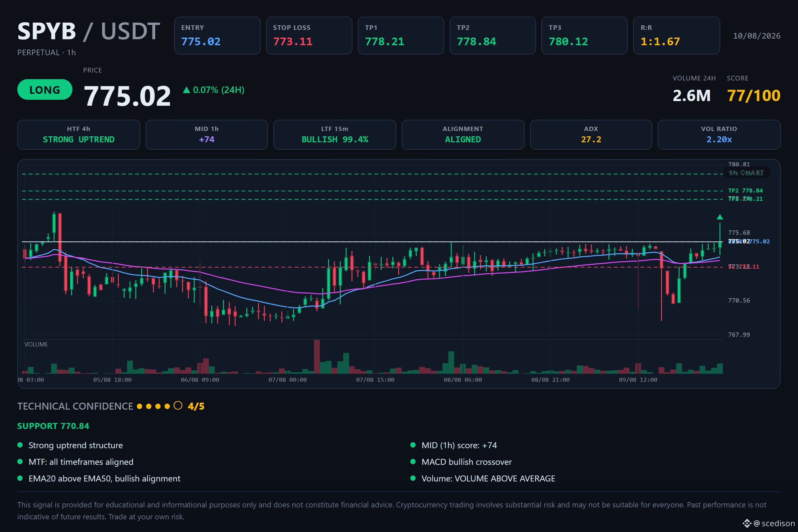Viewport: 798px width, 532px height.
Task: Click the 77/100 score value
Action: pyautogui.click(x=753, y=96)
